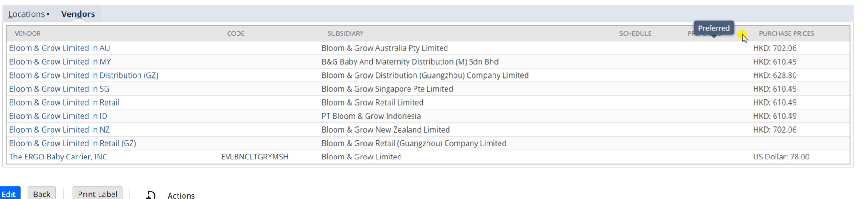Select the Vendors tab
This screenshot has width=868, height=199.
[x=78, y=14]
